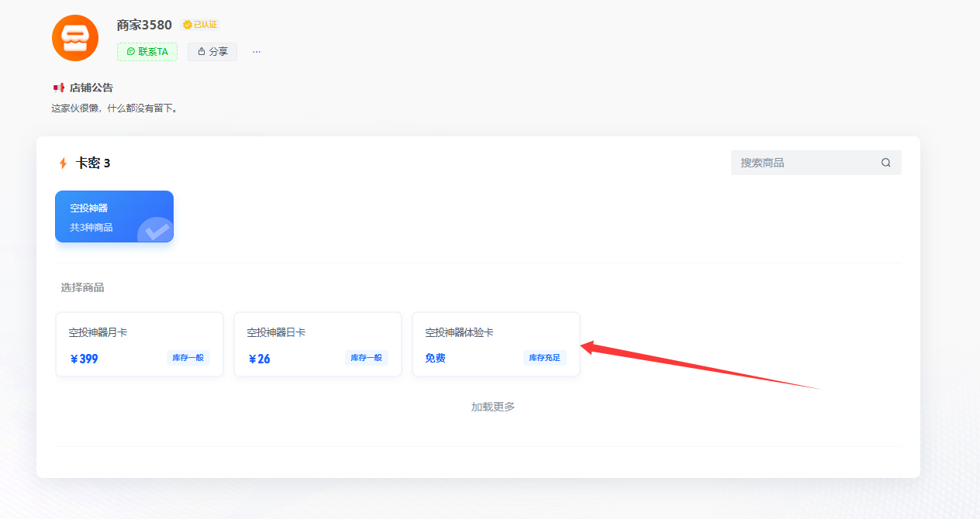Click the lightning bolt icon beside 卡密
The image size is (980, 519).
[63, 163]
